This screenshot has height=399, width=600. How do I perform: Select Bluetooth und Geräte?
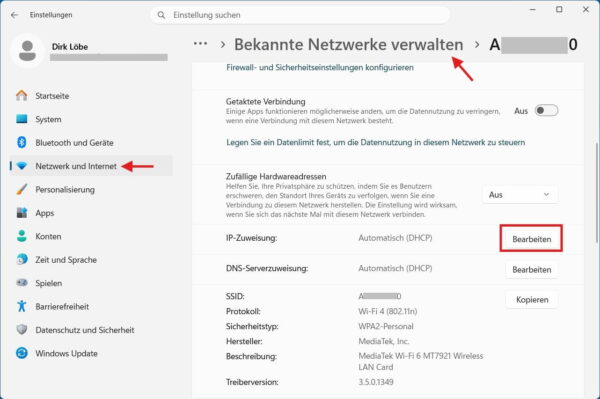pyautogui.click(x=91, y=142)
